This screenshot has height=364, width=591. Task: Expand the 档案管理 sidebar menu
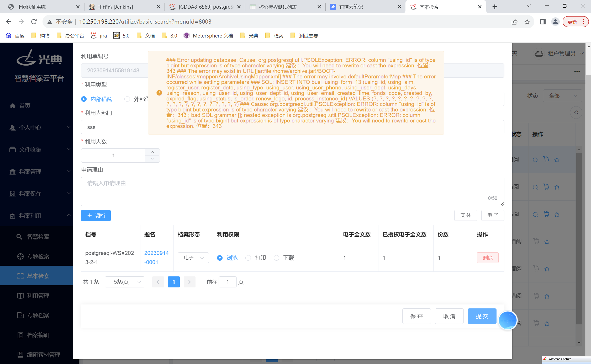pyautogui.click(x=37, y=172)
